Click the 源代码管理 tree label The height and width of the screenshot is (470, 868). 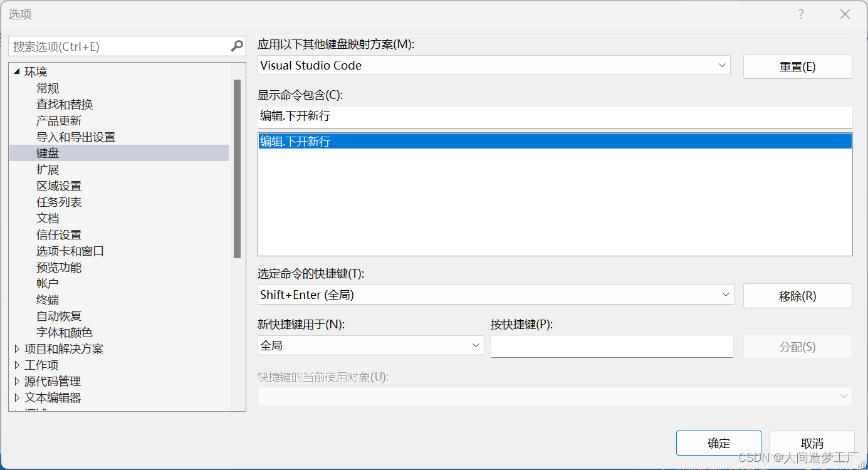click(x=53, y=382)
